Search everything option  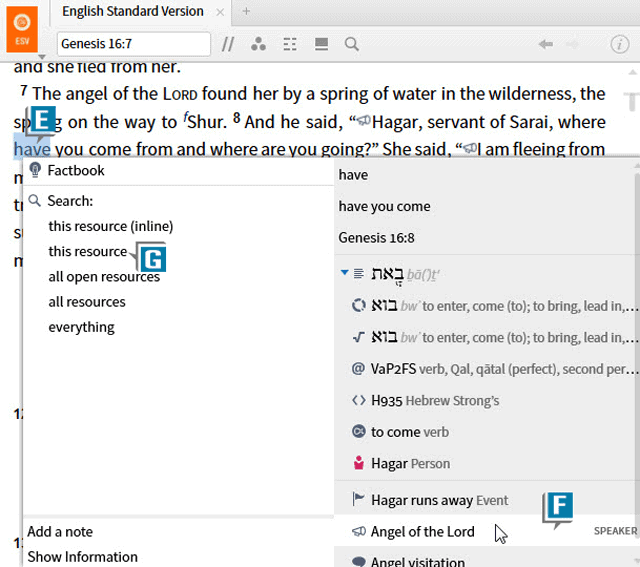(x=82, y=327)
